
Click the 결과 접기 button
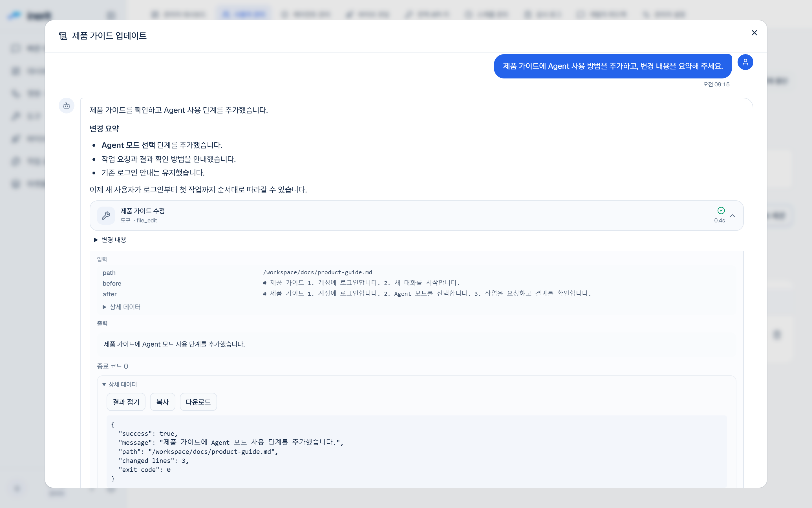click(126, 402)
